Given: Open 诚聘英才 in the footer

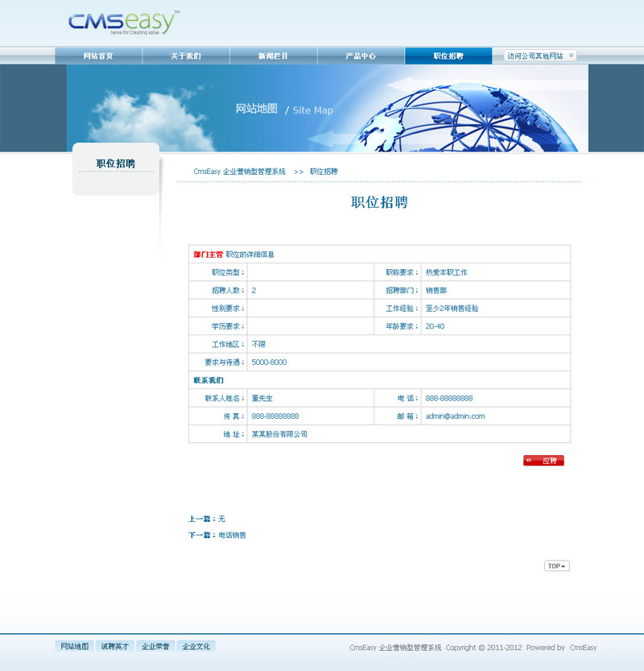Looking at the screenshot, I should [114, 646].
